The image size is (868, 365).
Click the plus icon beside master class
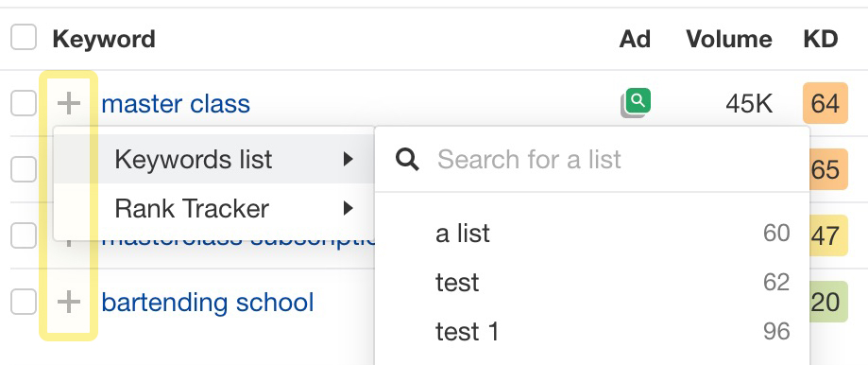[69, 103]
